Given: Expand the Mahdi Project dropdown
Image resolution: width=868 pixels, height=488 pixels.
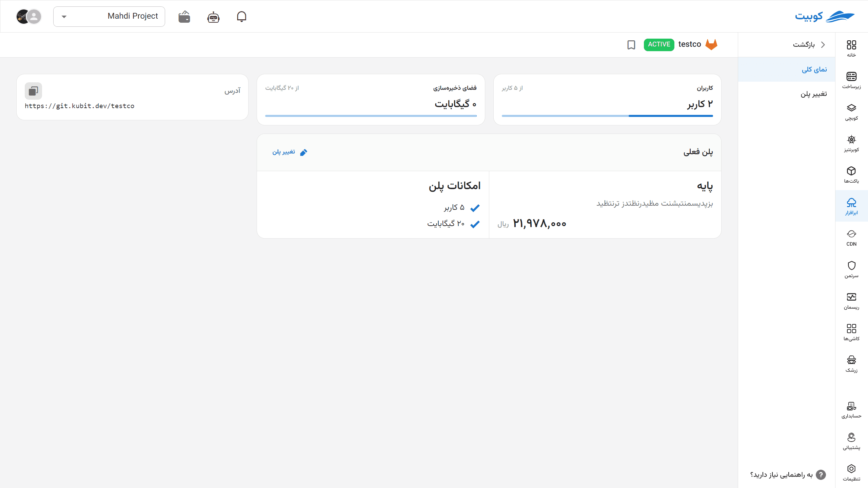Looking at the screenshot, I should pos(109,16).
